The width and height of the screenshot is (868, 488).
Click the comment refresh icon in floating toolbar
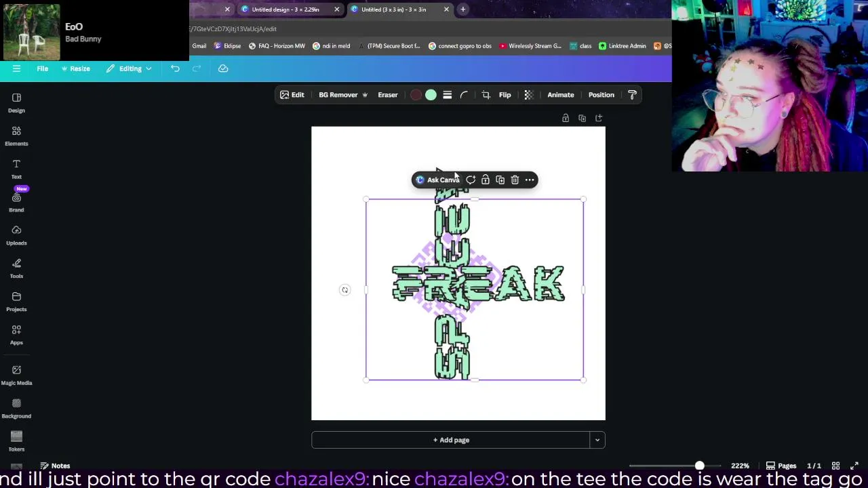tap(471, 180)
